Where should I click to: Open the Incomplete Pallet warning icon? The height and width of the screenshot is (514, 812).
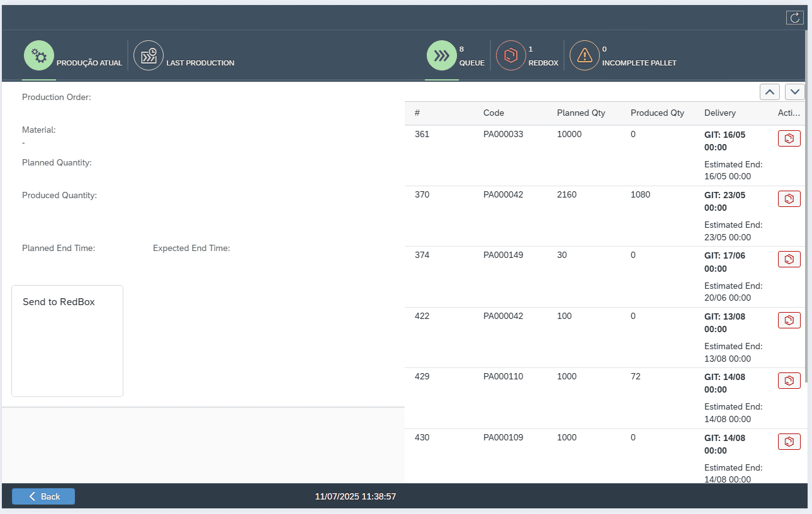pos(585,56)
